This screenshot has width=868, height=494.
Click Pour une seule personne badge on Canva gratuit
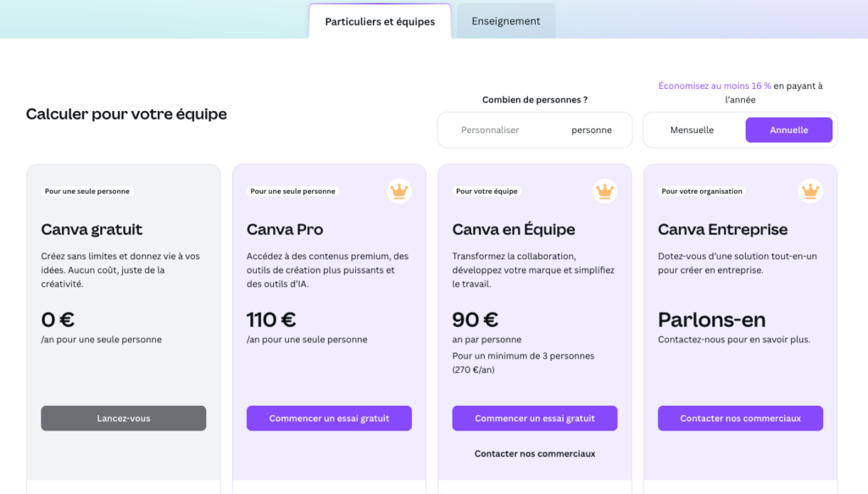(x=87, y=191)
